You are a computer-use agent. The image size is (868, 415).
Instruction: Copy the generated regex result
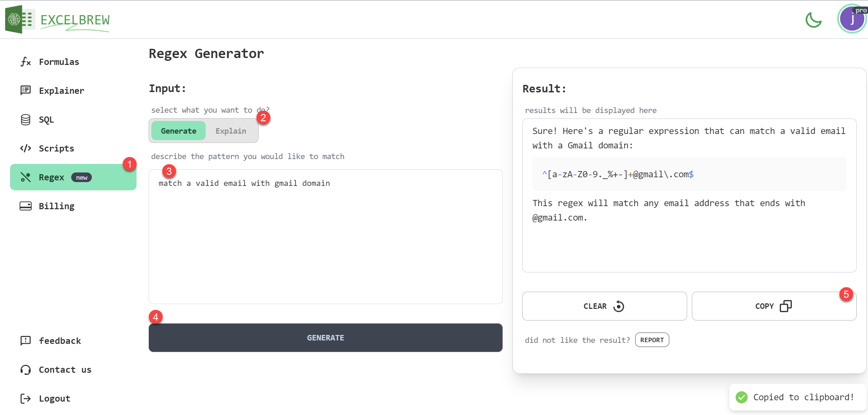[774, 306]
